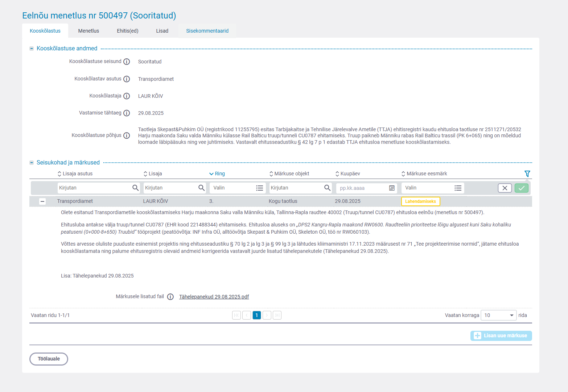Clear filters with the X button
The image size is (568, 392).
(505, 188)
